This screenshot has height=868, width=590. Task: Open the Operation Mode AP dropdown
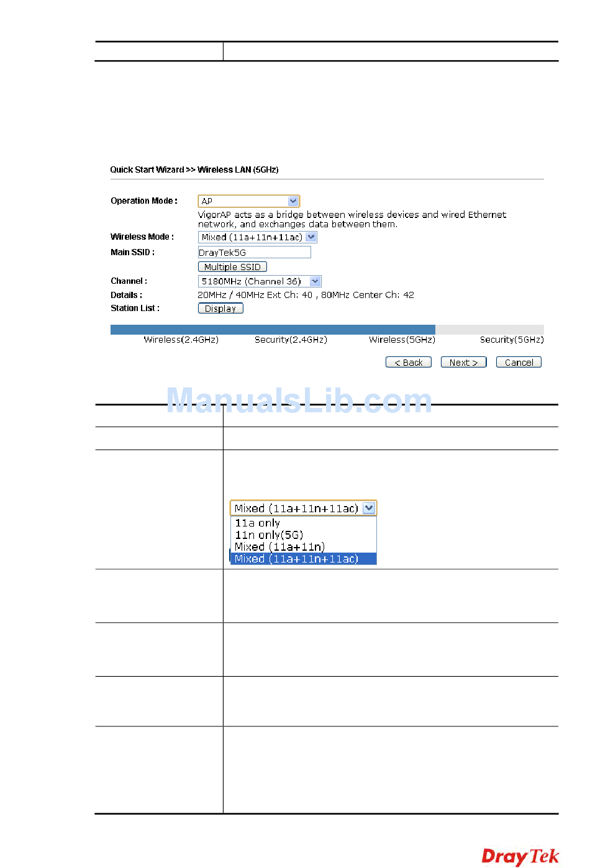[x=248, y=201]
